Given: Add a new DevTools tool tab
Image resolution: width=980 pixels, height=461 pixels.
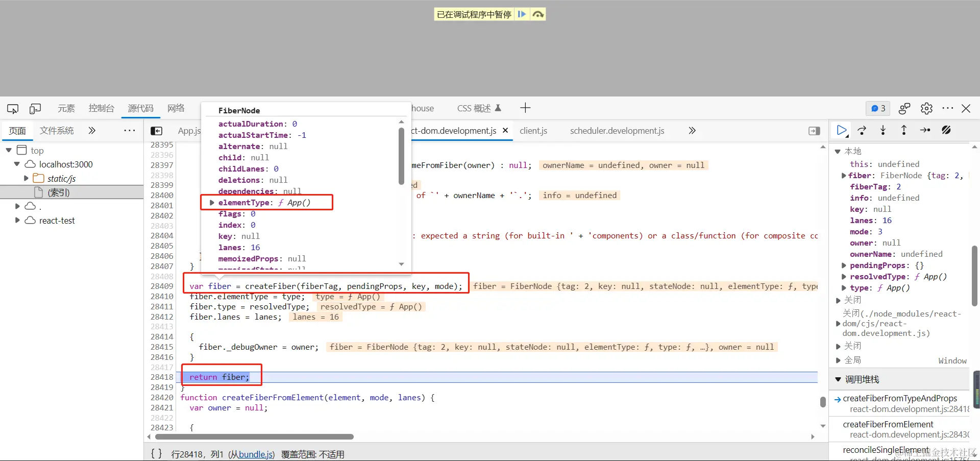Looking at the screenshot, I should (525, 108).
